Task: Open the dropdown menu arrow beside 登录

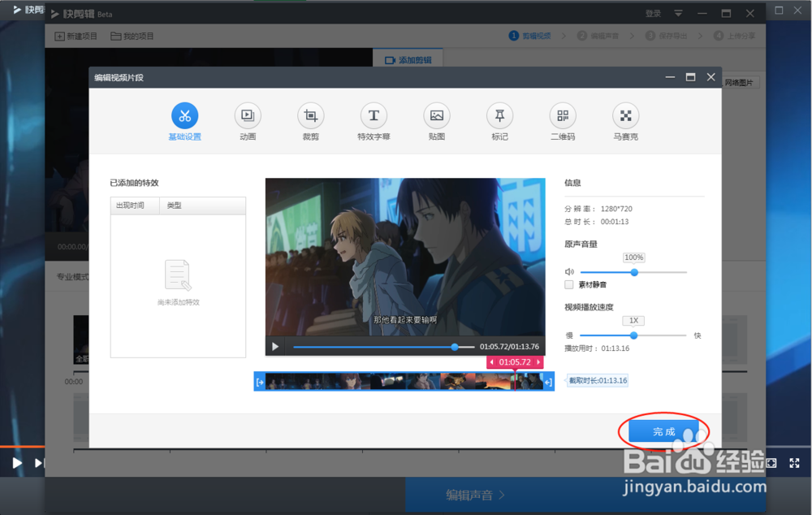Action: tap(678, 14)
